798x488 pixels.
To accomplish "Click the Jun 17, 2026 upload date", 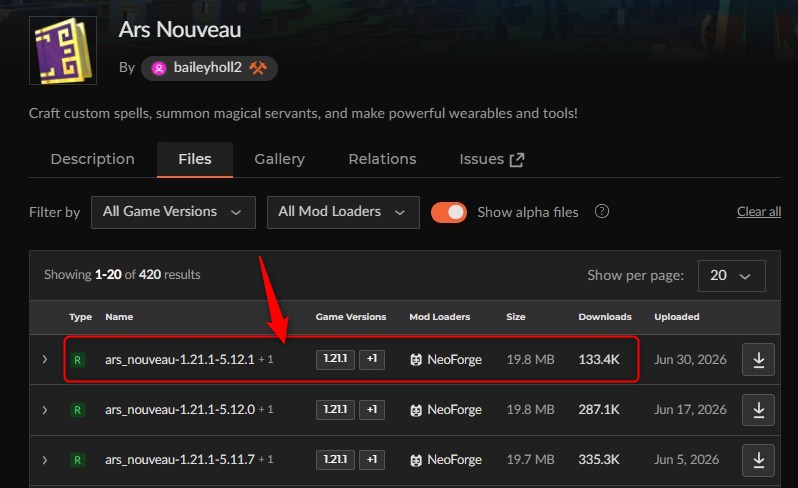I will [x=690, y=410].
